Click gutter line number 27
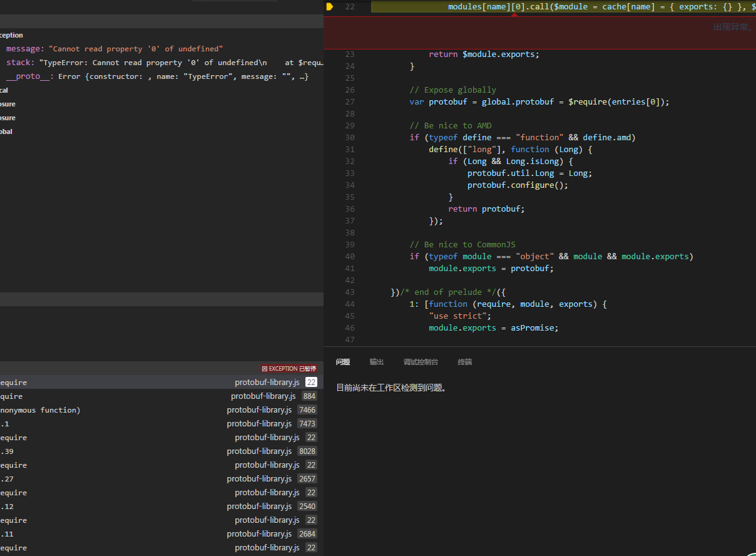This screenshot has height=556, width=756. pyautogui.click(x=349, y=102)
